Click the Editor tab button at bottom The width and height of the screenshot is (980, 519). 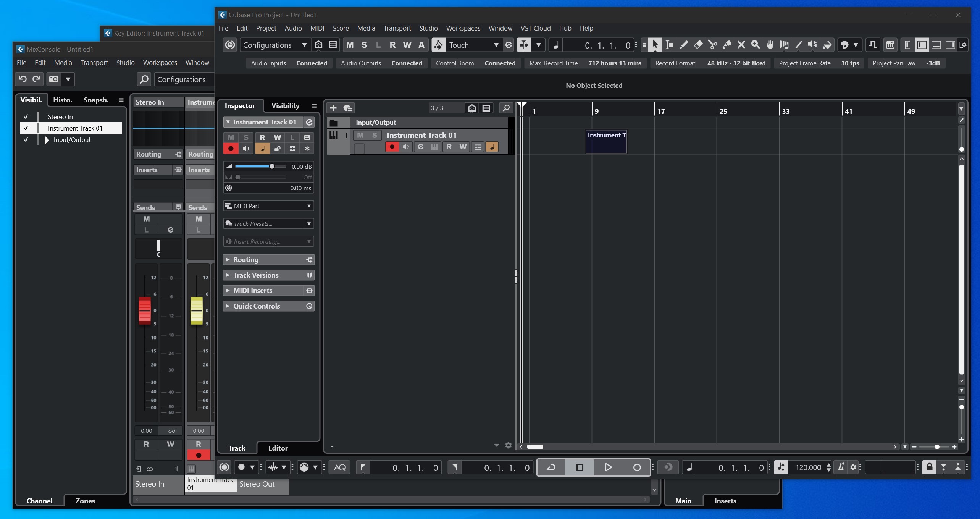point(278,448)
